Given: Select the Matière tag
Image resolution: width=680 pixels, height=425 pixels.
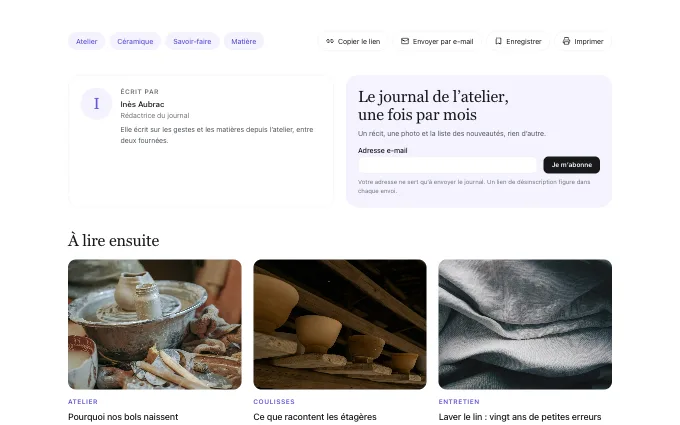Looking at the screenshot, I should pyautogui.click(x=244, y=41).
